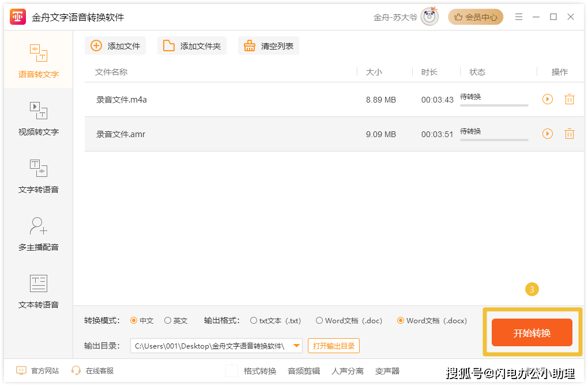Click the 时长 column header
Viewport: 588px width, 386px height.
click(x=429, y=72)
